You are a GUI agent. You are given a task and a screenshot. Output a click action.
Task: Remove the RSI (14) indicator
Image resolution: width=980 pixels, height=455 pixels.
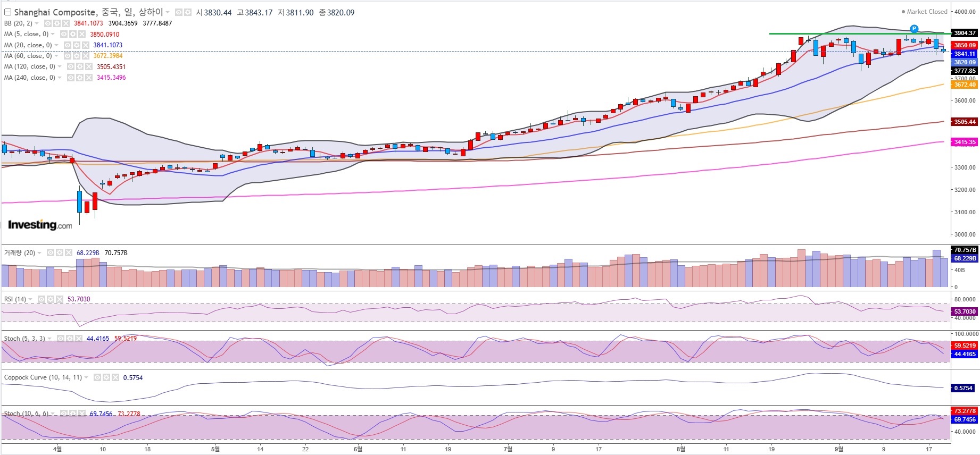tap(60, 299)
